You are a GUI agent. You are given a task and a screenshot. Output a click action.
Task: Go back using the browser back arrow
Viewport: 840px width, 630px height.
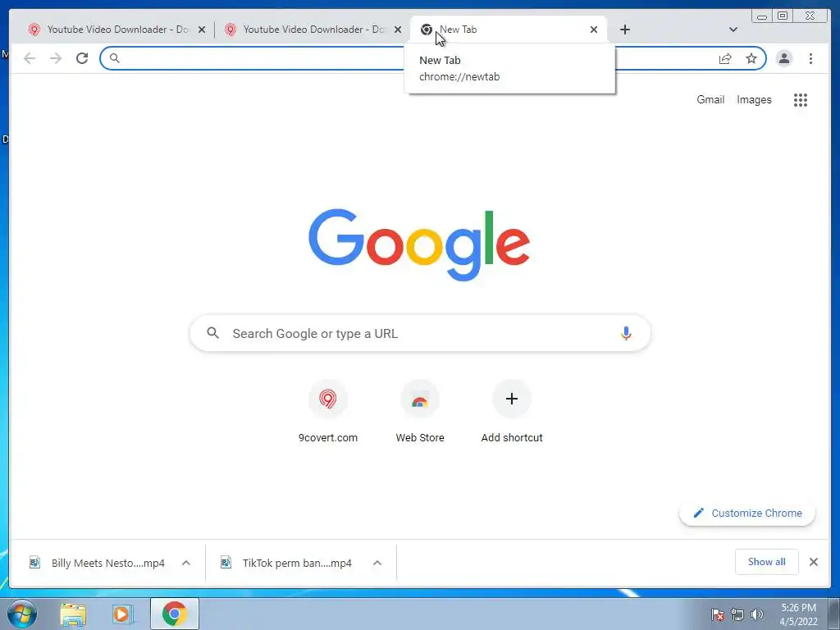(x=30, y=58)
